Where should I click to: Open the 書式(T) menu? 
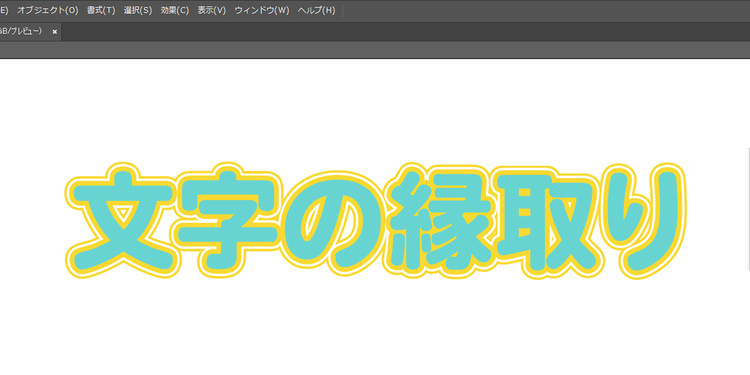click(x=101, y=11)
